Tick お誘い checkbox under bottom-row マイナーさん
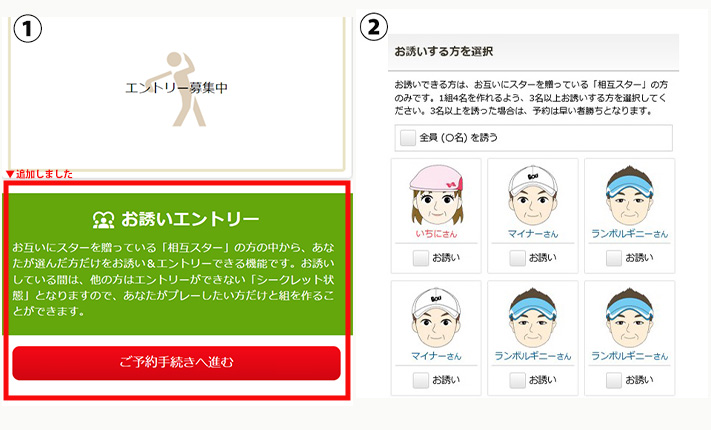 [x=420, y=380]
